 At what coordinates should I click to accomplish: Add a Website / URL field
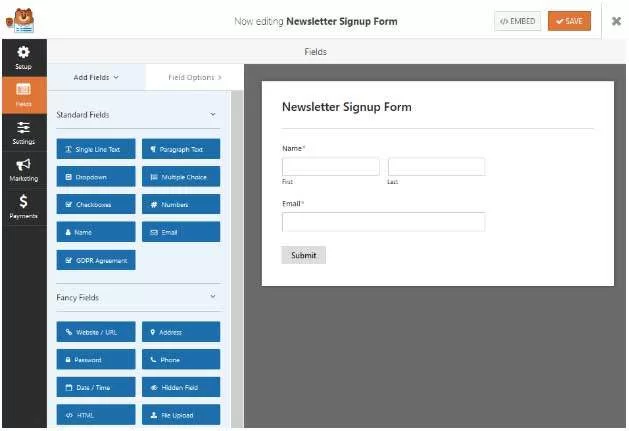(96, 332)
